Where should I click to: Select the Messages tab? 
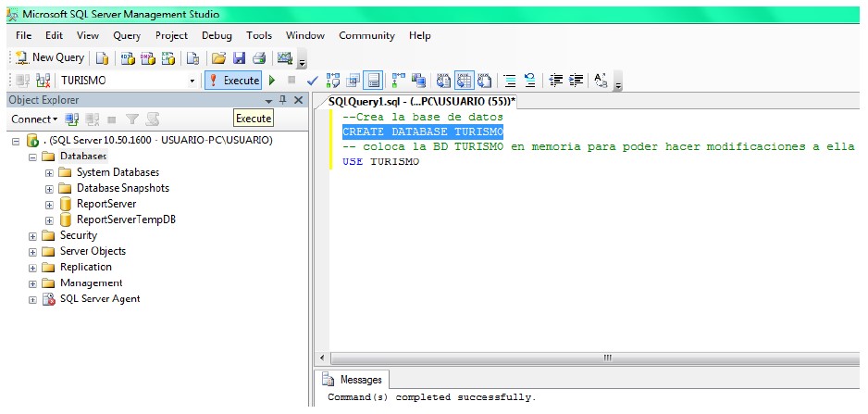pos(353,380)
